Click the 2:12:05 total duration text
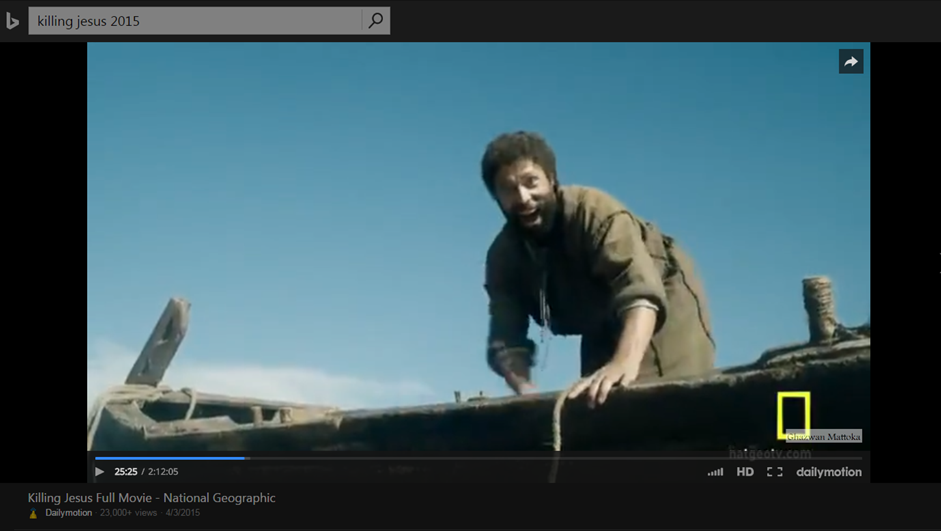 163,472
